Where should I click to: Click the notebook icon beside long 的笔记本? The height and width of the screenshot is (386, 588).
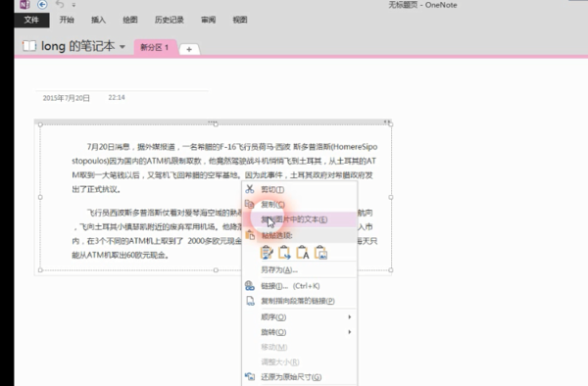29,46
